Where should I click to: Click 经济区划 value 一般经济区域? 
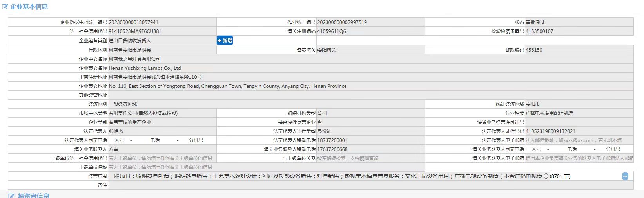pyautogui.click(x=123, y=104)
